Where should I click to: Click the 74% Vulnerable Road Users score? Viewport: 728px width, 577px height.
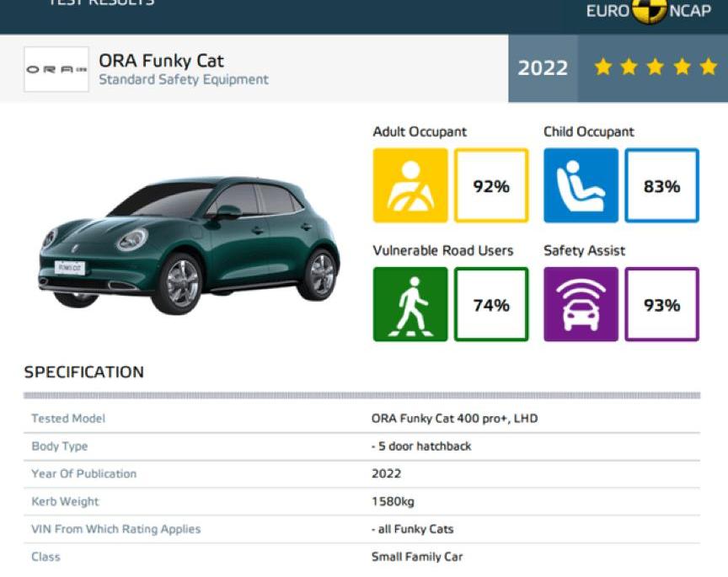click(492, 303)
